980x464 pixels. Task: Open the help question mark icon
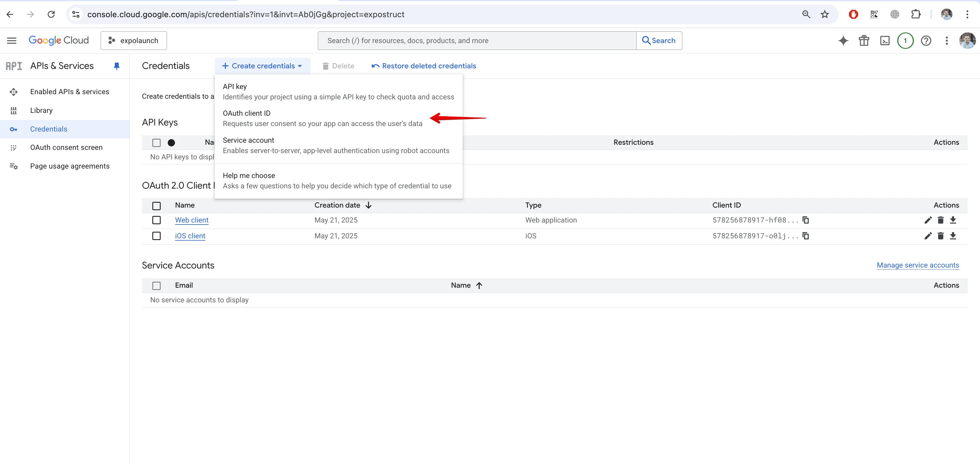pos(926,41)
